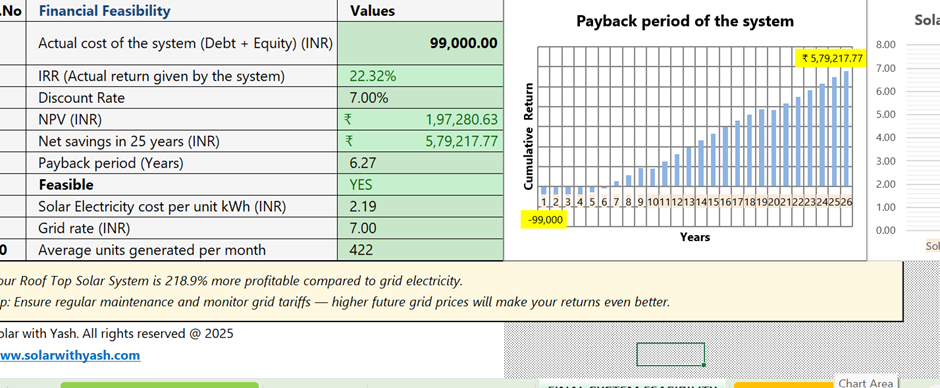
Task: Click the 0.00 axis label of the right-hand chart
Action: [x=885, y=230]
